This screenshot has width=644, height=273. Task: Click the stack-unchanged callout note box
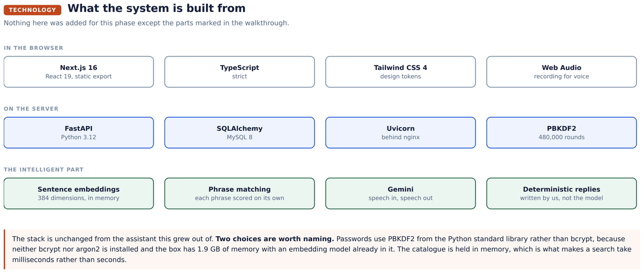[x=322, y=249]
